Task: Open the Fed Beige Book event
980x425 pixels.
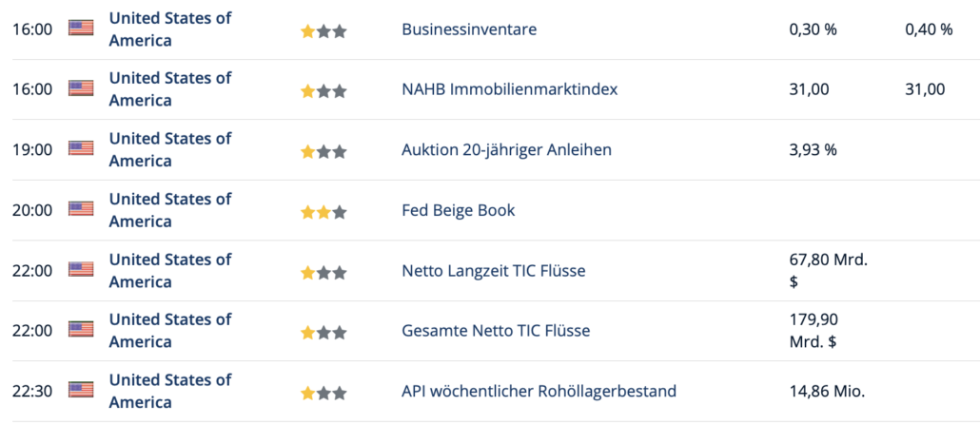Action: point(458,210)
